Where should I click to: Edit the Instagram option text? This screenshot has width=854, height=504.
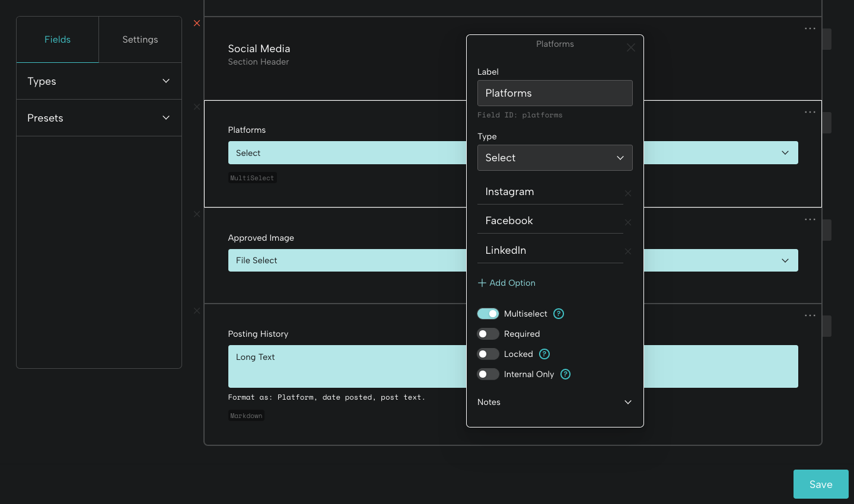[550, 192]
